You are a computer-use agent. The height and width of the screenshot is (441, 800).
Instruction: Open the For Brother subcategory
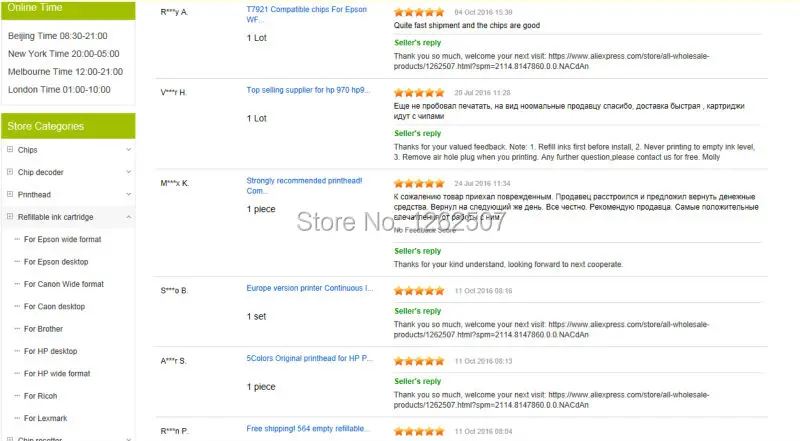(x=43, y=329)
